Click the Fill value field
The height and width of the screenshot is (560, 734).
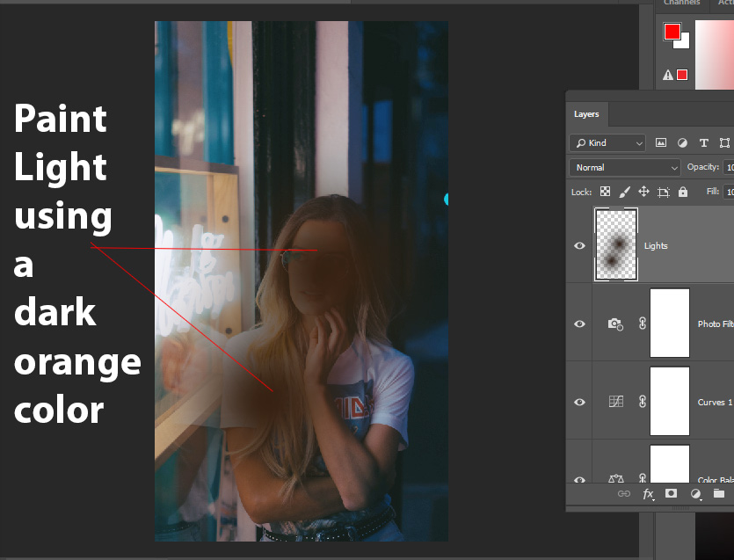click(x=729, y=192)
